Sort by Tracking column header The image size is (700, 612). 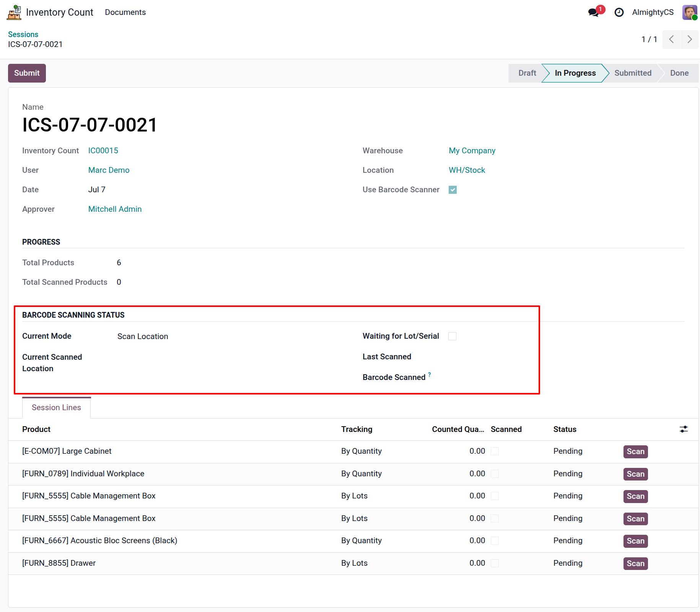(357, 429)
